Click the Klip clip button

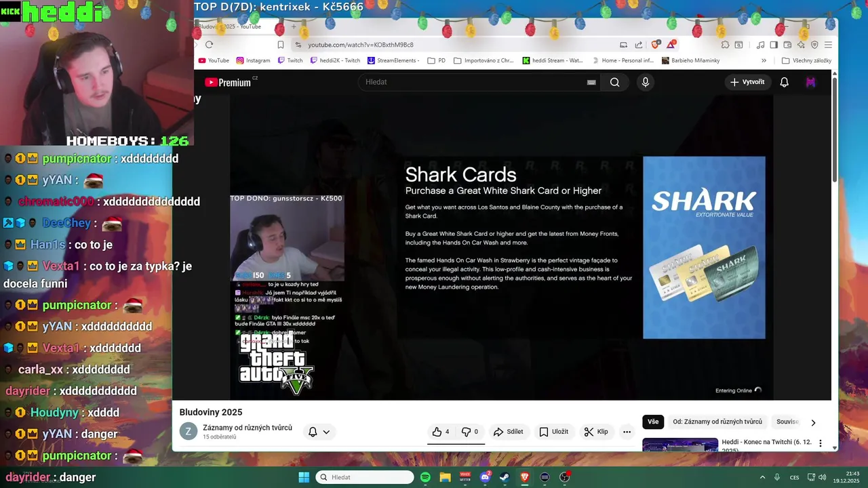pos(596,432)
